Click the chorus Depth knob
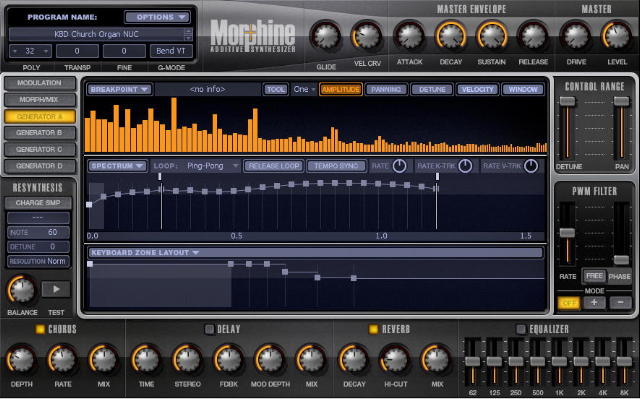Screen dimensions: 640x399 coord(21,360)
